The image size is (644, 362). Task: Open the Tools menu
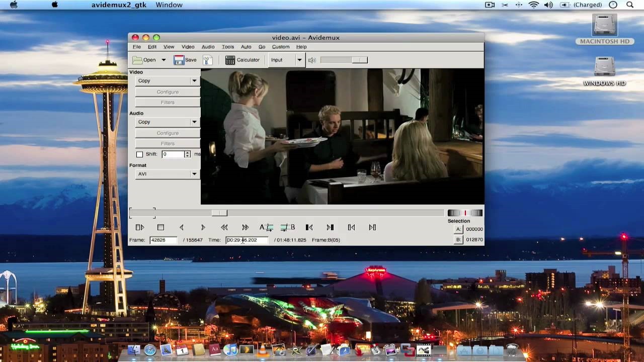(227, 47)
